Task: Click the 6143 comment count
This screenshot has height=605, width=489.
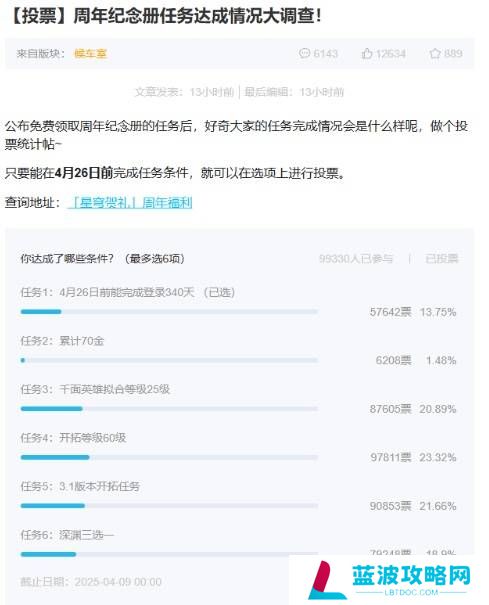Action: [x=325, y=53]
